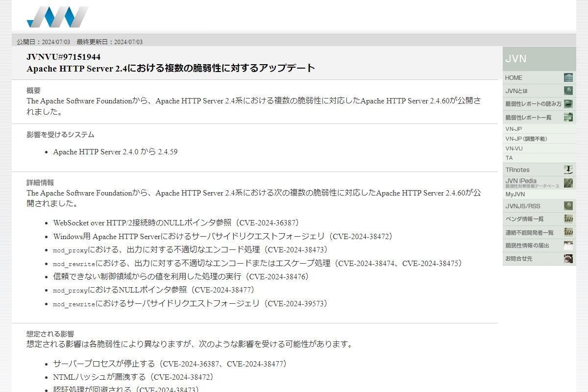
Task: Click the icon next to JVNとは
Action: click(568, 91)
